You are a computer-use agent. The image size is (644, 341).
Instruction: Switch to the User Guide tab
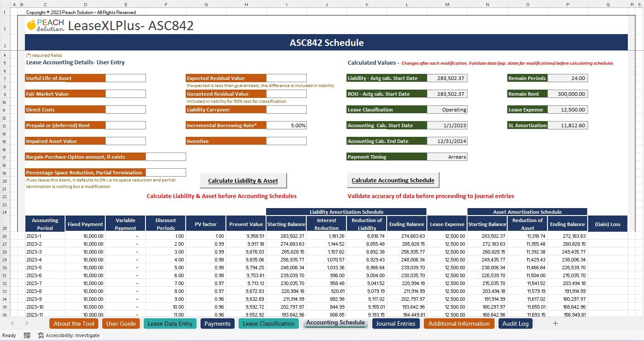pos(121,324)
